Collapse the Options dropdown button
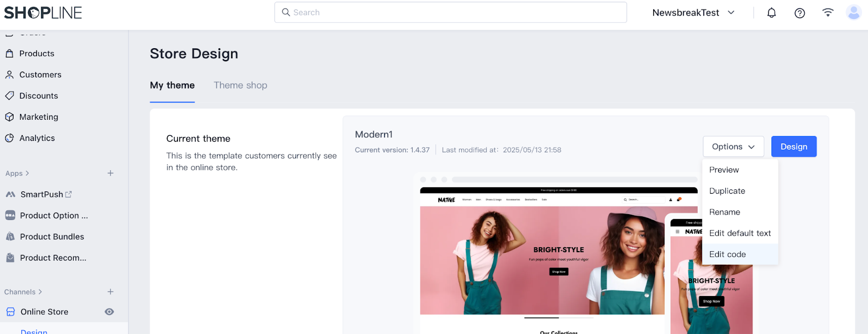The image size is (868, 334). click(733, 146)
